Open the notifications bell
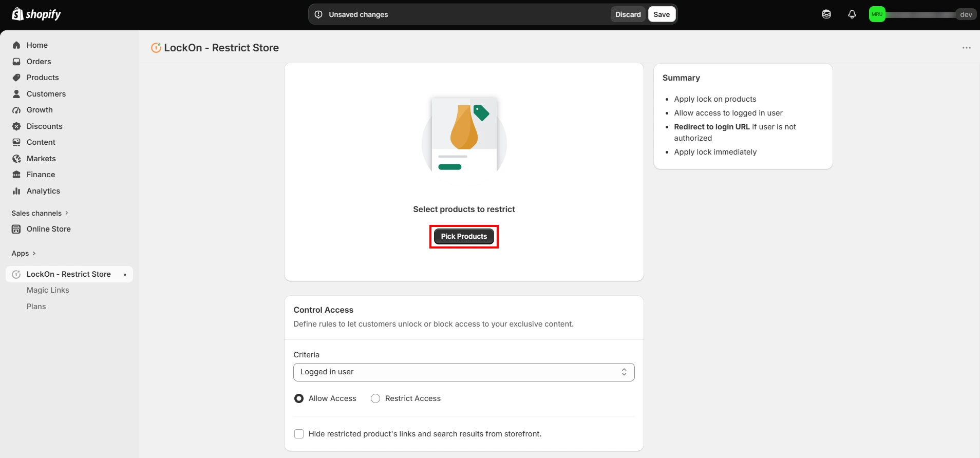The height and width of the screenshot is (458, 980). tap(852, 14)
